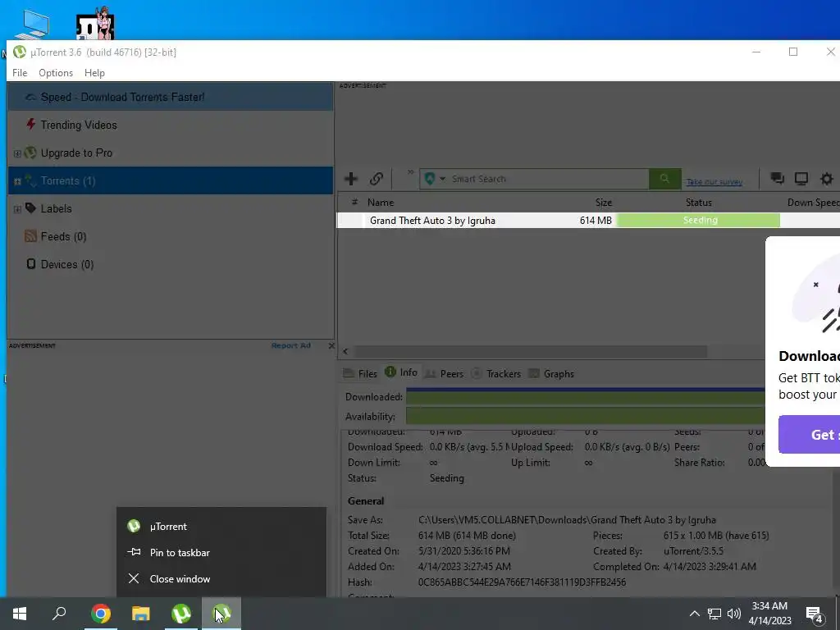Click the Add Torrent plus icon
Image resolution: width=840 pixels, height=630 pixels.
(x=351, y=178)
